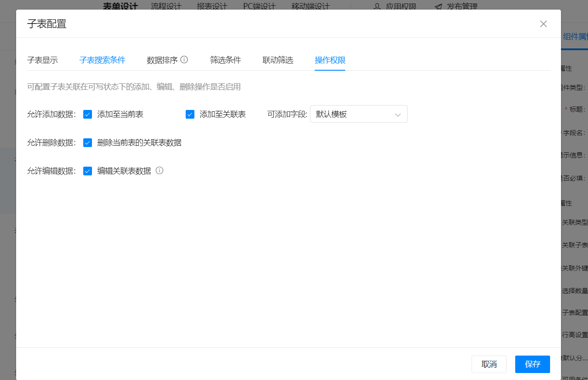Click the 允许编辑数据 label
This screenshot has height=380, width=588.
pos(51,171)
